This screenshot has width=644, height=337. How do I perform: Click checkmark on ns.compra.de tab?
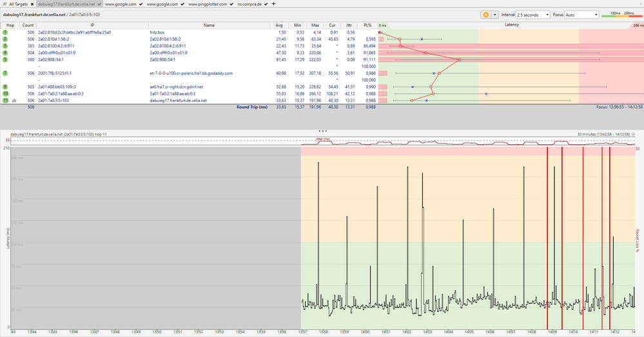tap(266, 4)
